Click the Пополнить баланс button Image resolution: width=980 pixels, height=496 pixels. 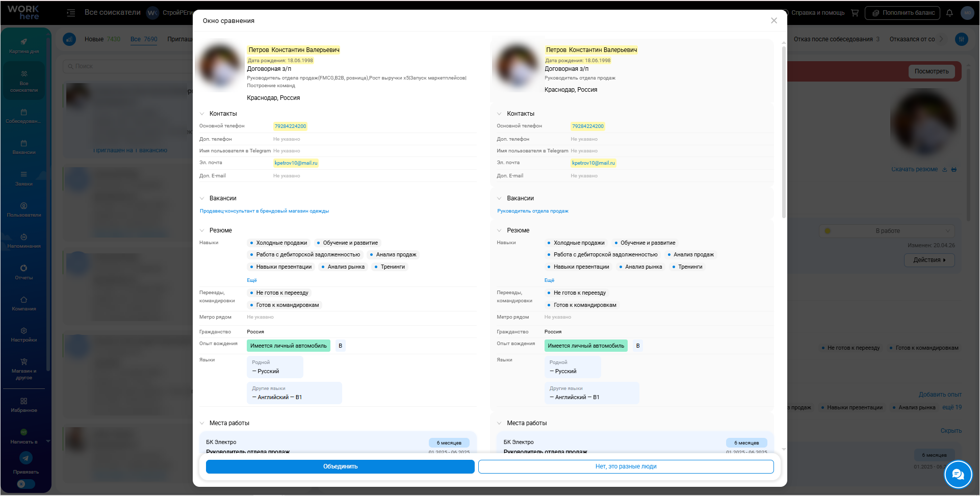tap(903, 13)
